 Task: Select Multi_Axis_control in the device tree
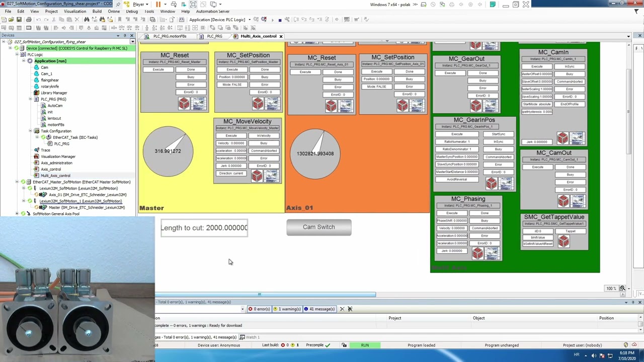coord(55,175)
